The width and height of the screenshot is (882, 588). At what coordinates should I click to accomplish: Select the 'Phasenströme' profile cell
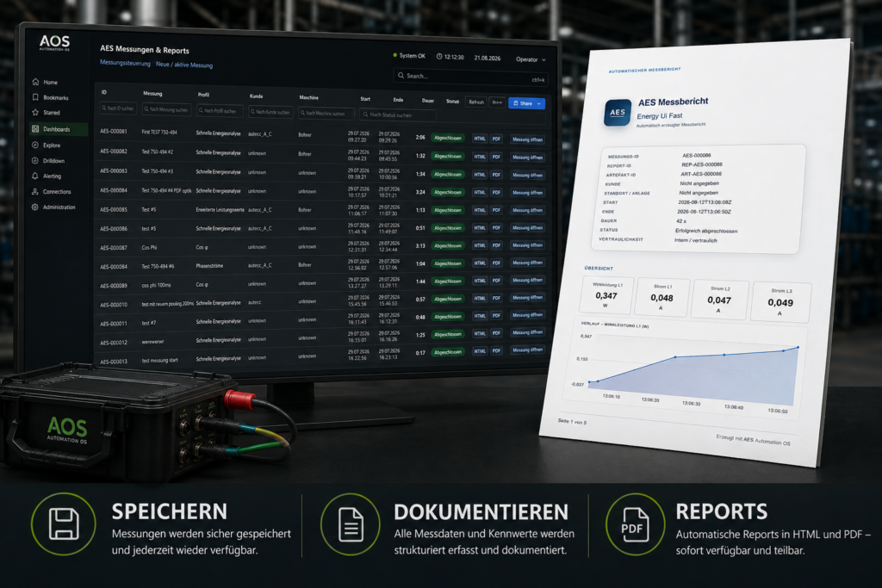click(209, 265)
